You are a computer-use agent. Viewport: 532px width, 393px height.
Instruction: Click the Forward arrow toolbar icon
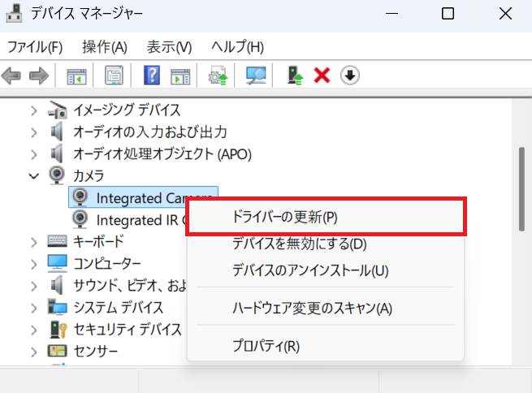(39, 76)
